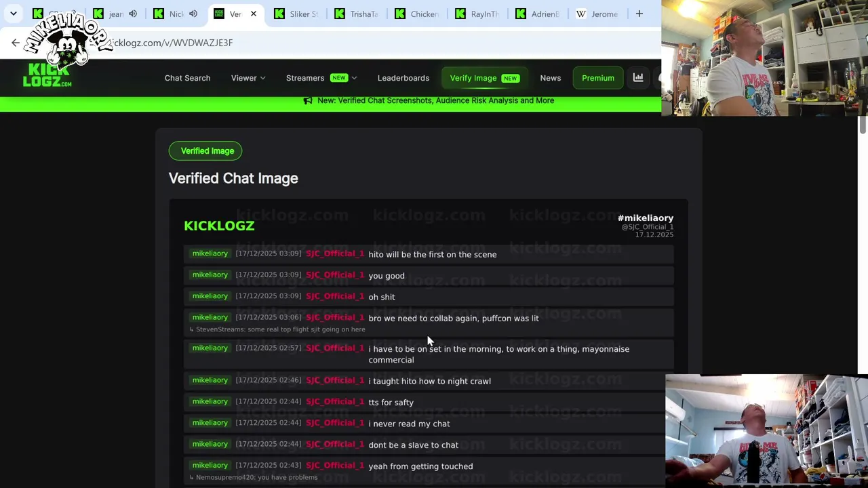This screenshot has width=868, height=488.
Task: Open the stats chart icon beside Premium
Action: pos(638,78)
